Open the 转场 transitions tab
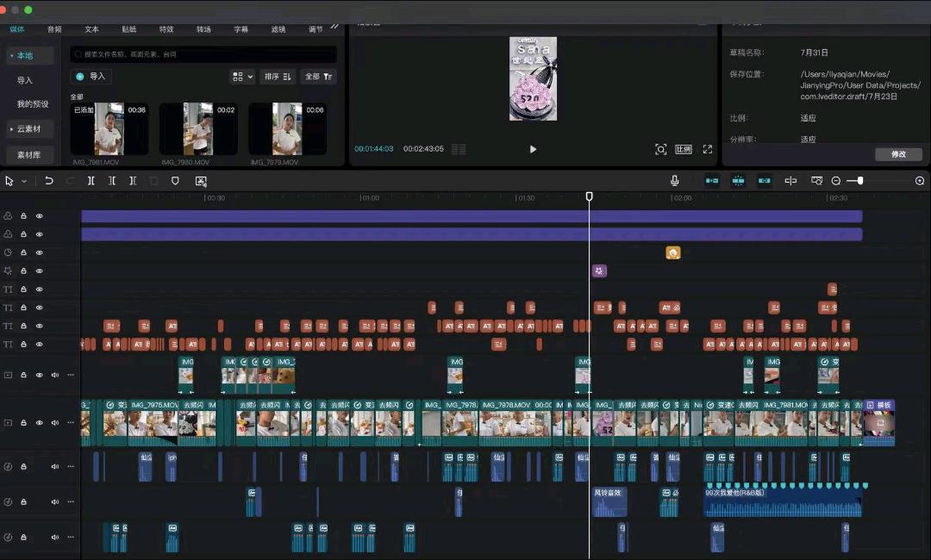The width and height of the screenshot is (931, 560). [x=203, y=29]
